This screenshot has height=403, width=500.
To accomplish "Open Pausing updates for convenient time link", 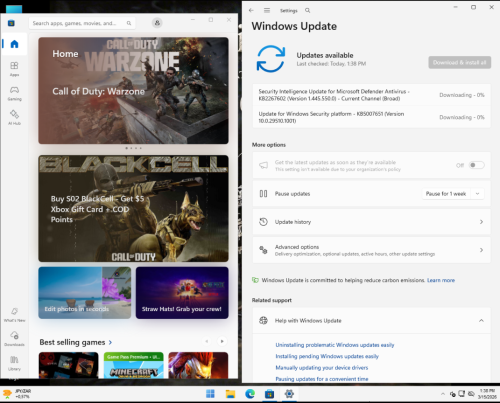I will pyautogui.click(x=322, y=379).
